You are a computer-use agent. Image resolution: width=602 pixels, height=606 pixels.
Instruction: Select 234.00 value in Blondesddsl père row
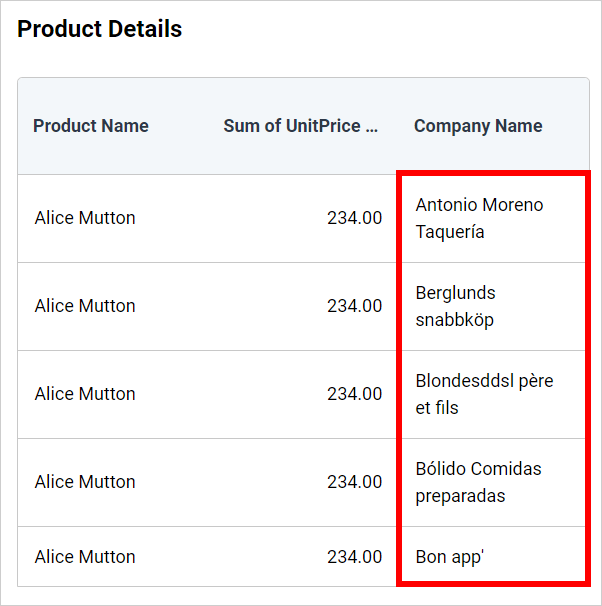point(354,394)
